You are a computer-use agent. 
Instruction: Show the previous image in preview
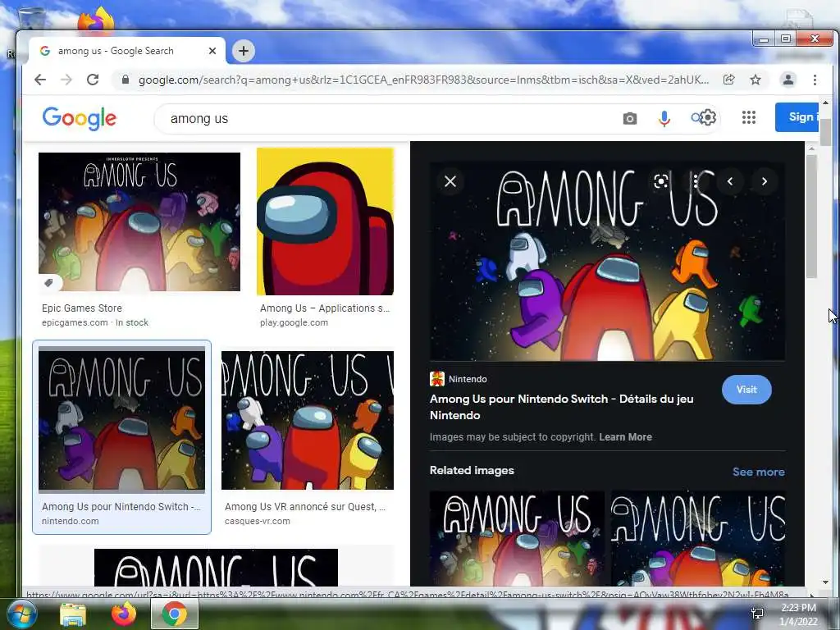pyautogui.click(x=729, y=181)
